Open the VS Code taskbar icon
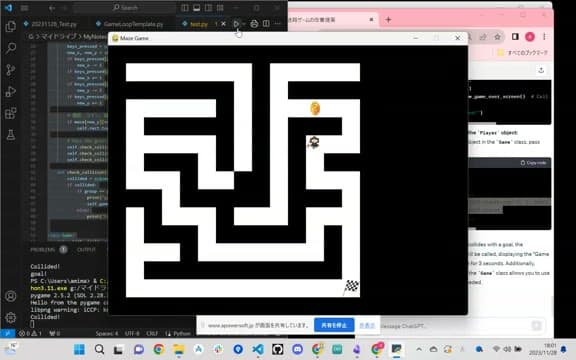This screenshot has height=360, width=576. (x=258, y=349)
